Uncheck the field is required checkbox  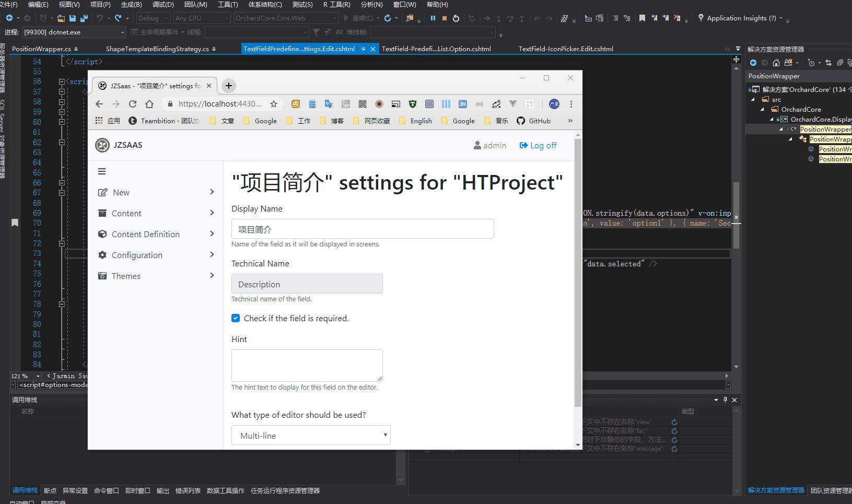(236, 318)
